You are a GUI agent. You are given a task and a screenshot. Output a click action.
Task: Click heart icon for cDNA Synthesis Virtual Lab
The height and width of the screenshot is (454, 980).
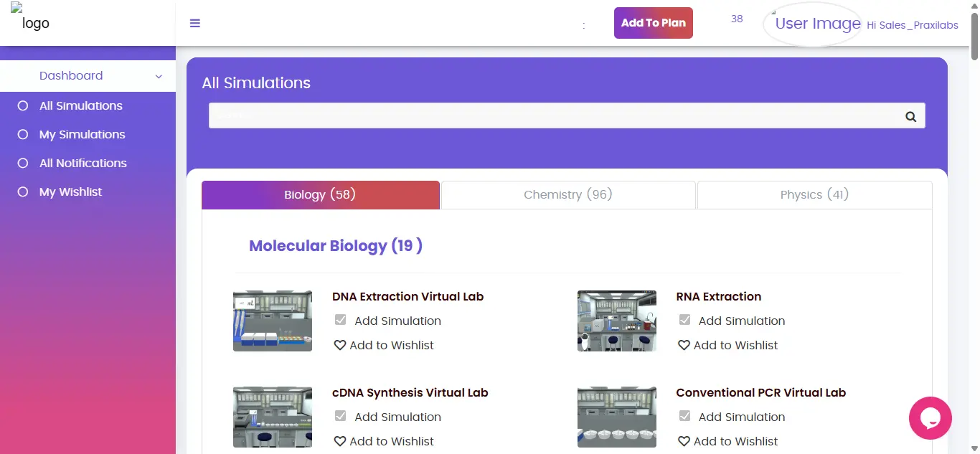[x=340, y=441]
